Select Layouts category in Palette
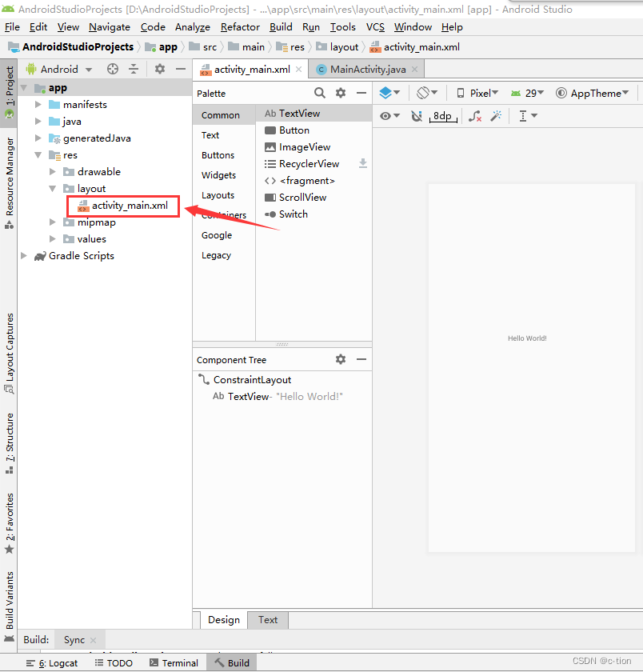643x672 pixels. 224,195
